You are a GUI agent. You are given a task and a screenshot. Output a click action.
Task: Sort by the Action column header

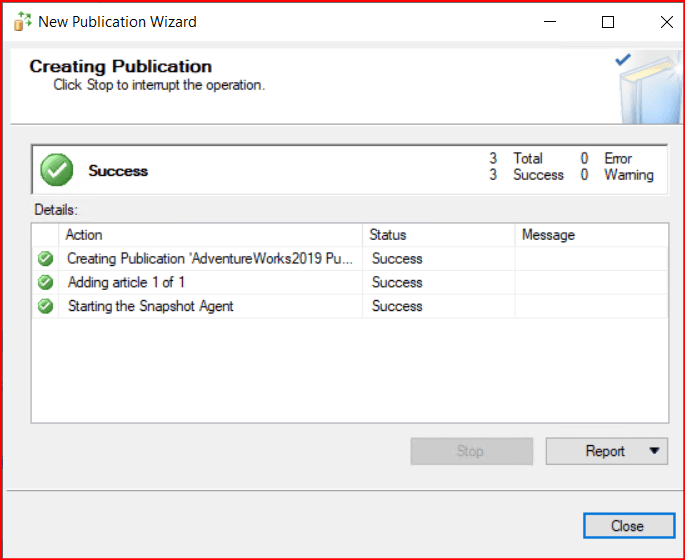pos(210,235)
